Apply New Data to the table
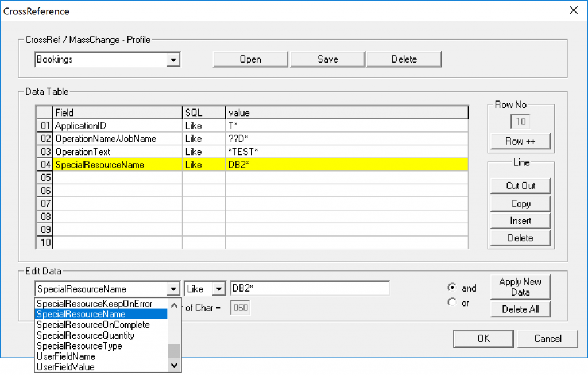 pos(520,287)
